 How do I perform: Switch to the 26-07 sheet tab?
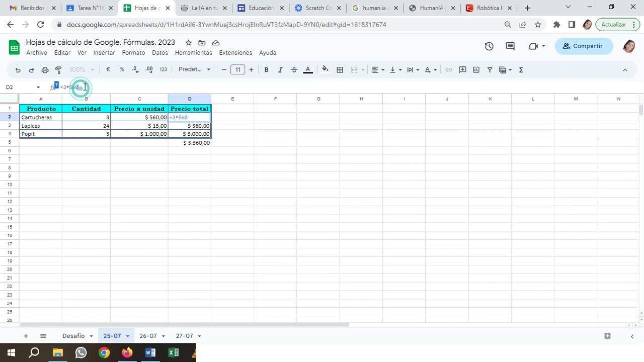pyautogui.click(x=148, y=336)
